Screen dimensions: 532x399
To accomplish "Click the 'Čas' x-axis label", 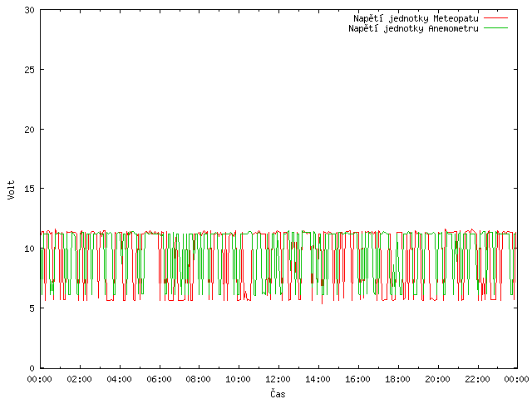I will tap(278, 393).
